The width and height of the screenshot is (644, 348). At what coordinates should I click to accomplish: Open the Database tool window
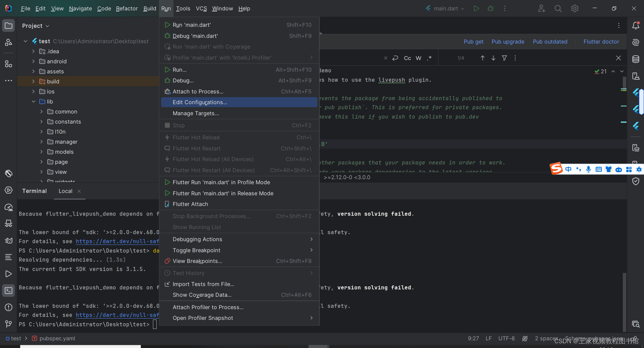pos(636,59)
